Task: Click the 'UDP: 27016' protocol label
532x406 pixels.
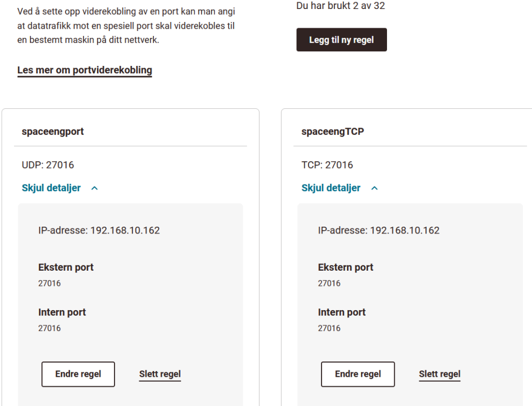Action: (48, 165)
